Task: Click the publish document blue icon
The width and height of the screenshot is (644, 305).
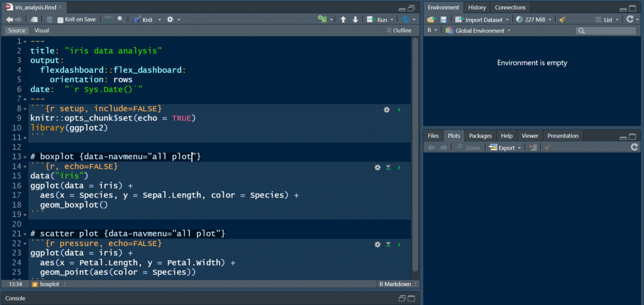Action: [x=406, y=19]
